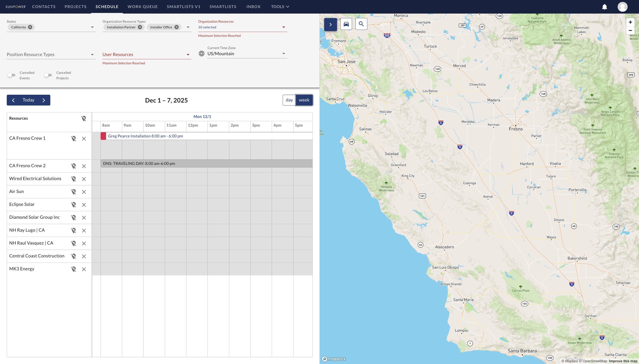Toggle map pin visibility for CA Fresno Crew 1
The width and height of the screenshot is (639, 364).
74,139
